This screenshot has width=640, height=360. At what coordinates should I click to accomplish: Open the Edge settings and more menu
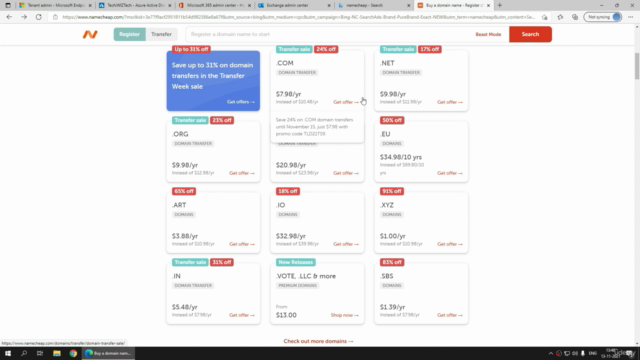pos(631,17)
